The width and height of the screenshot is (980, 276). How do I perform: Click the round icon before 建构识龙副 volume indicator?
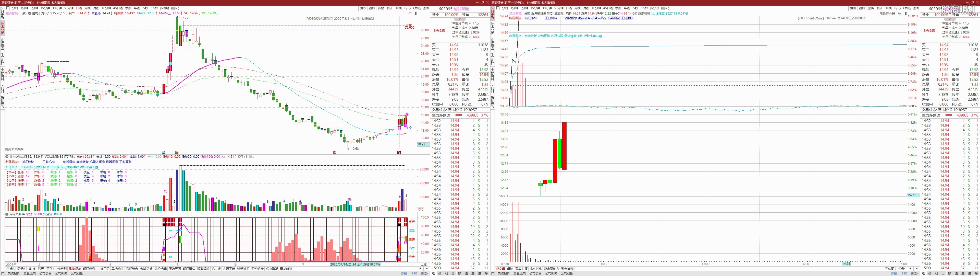[7, 157]
